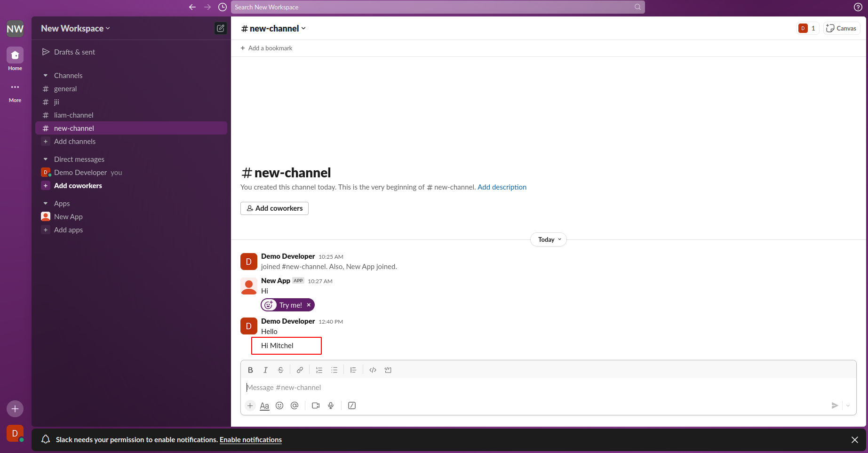
Task: Expand the #new-channel header dropdown
Action: [x=273, y=28]
